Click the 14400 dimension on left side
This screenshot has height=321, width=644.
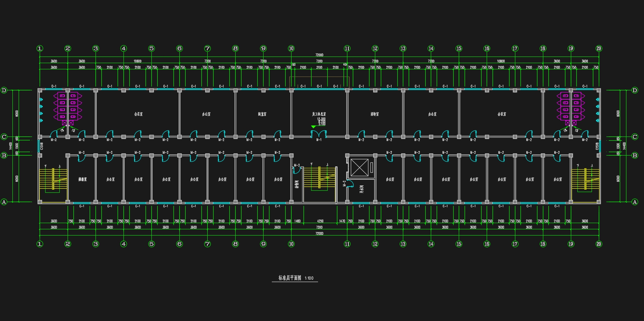pyautogui.click(x=11, y=146)
